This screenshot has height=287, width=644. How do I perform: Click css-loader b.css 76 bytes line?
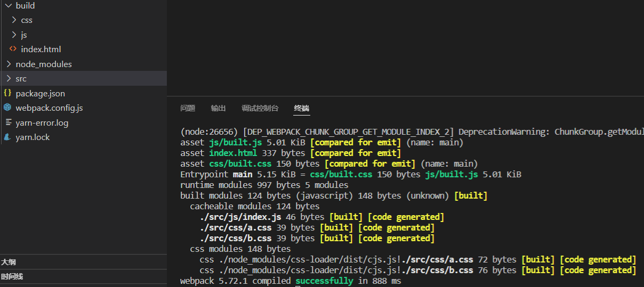[418, 270]
